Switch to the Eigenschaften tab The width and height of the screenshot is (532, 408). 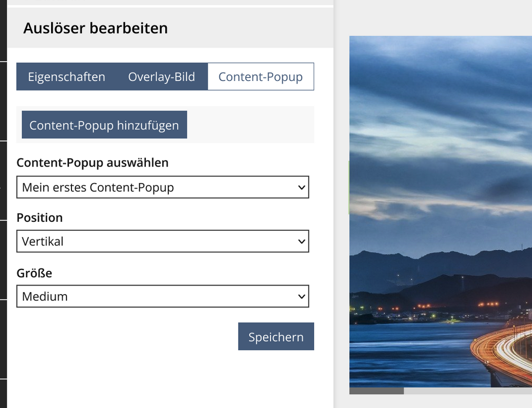coord(66,77)
